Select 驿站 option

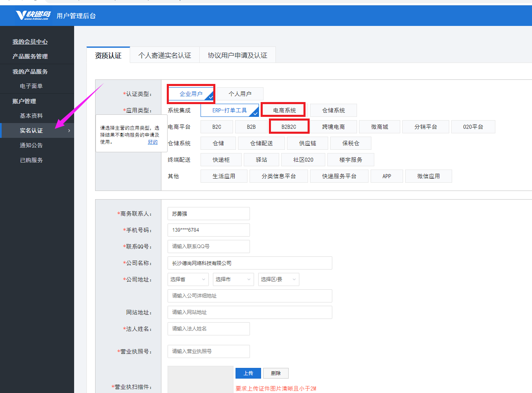click(x=261, y=160)
